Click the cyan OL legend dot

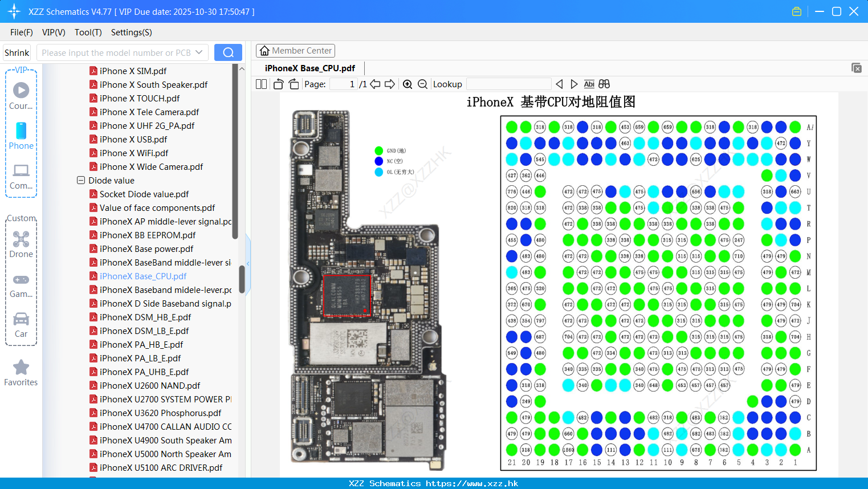[x=379, y=172]
